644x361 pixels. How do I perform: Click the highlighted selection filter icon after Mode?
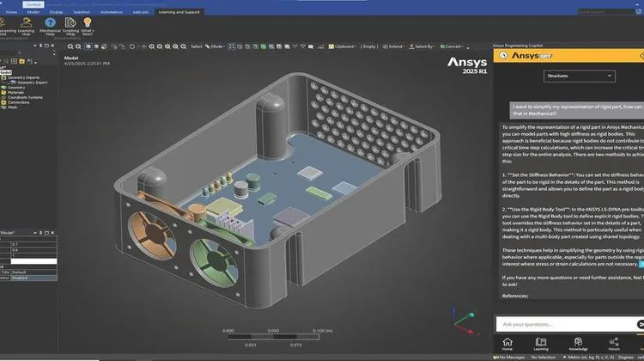[x=232, y=47]
